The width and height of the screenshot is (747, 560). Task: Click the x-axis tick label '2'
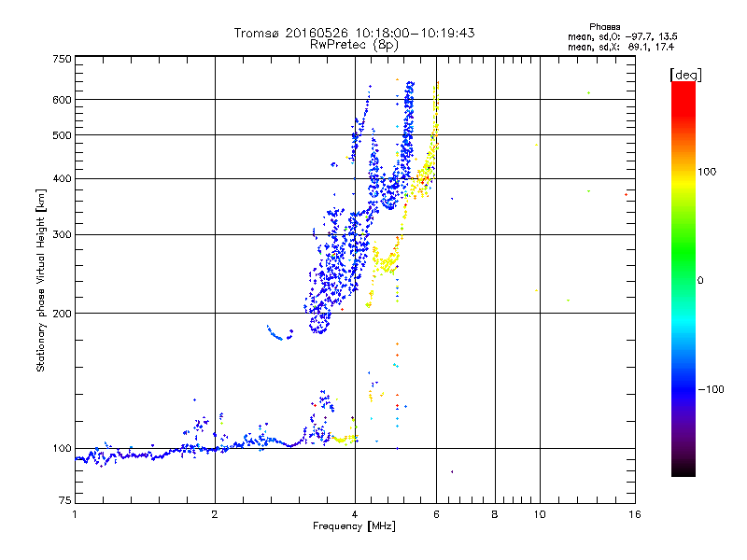tap(215, 514)
